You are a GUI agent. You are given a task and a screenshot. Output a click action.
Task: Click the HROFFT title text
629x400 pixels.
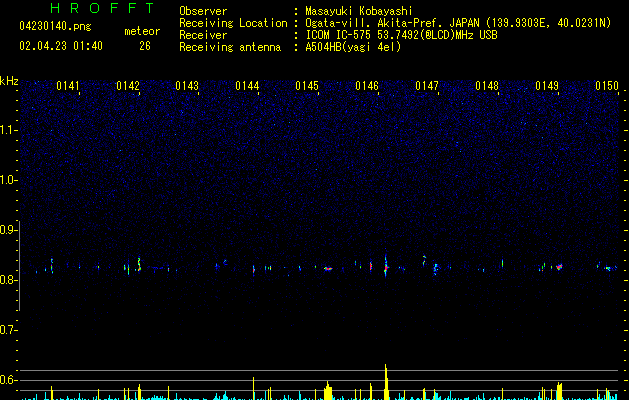(x=103, y=8)
